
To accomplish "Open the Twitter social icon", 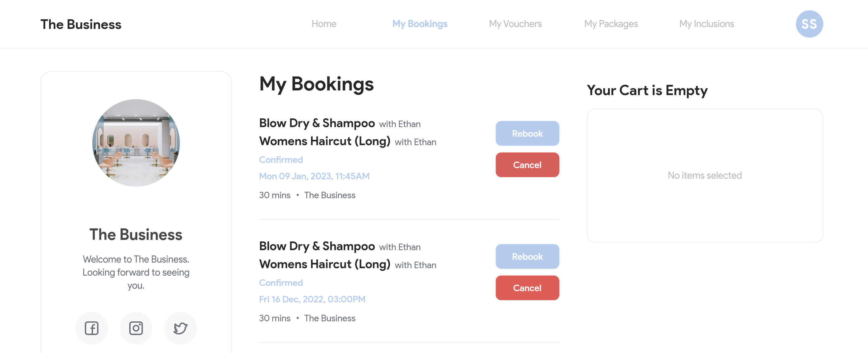I will click(180, 328).
